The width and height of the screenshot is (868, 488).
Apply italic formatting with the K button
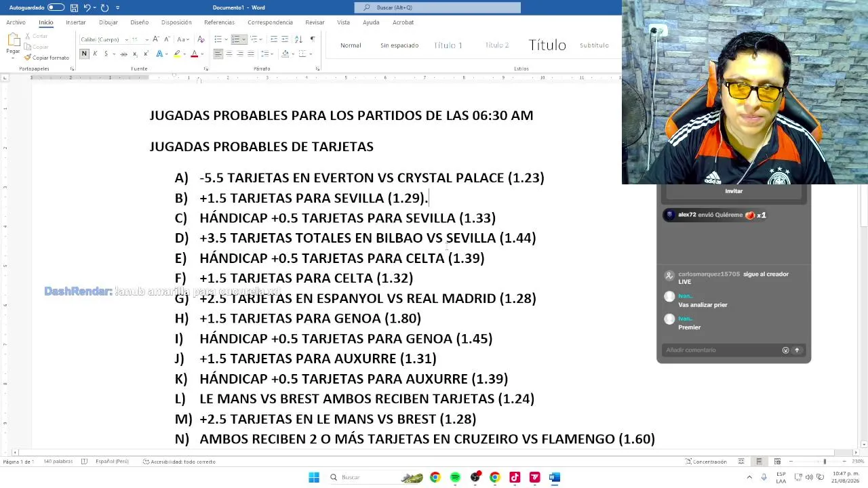pyautogui.click(x=95, y=54)
